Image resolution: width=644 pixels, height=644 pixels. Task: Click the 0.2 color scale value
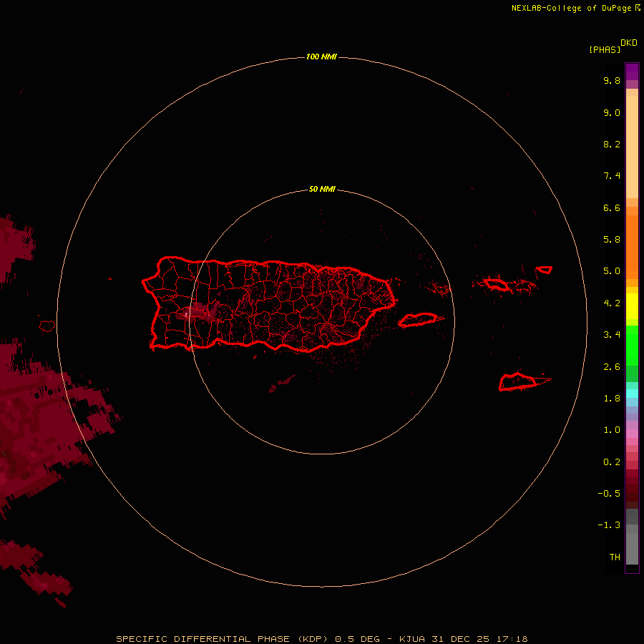612,462
